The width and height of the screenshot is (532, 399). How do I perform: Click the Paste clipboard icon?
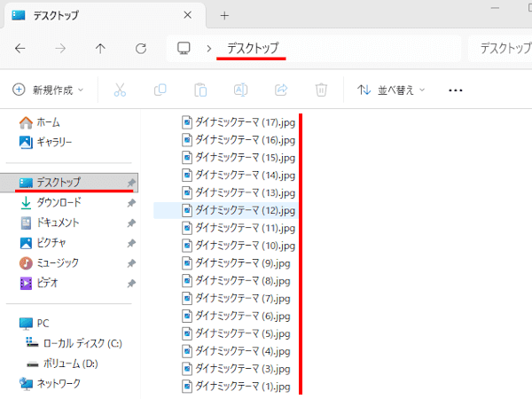(x=200, y=90)
